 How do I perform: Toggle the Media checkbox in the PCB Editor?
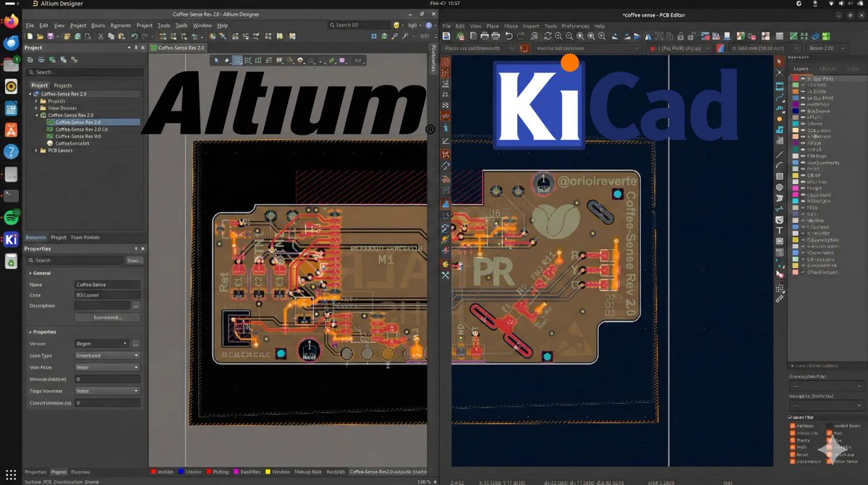[x=791, y=440]
